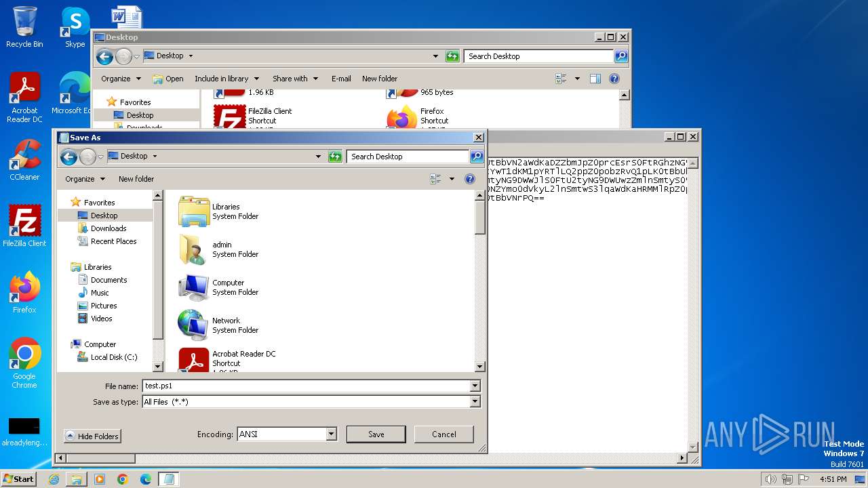This screenshot has height=488, width=868.
Task: Open Recycle Bin desktop icon
Action: pos(24,27)
